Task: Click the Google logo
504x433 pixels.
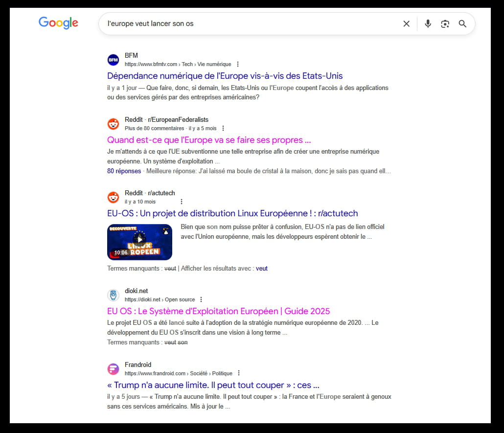Action: (58, 23)
